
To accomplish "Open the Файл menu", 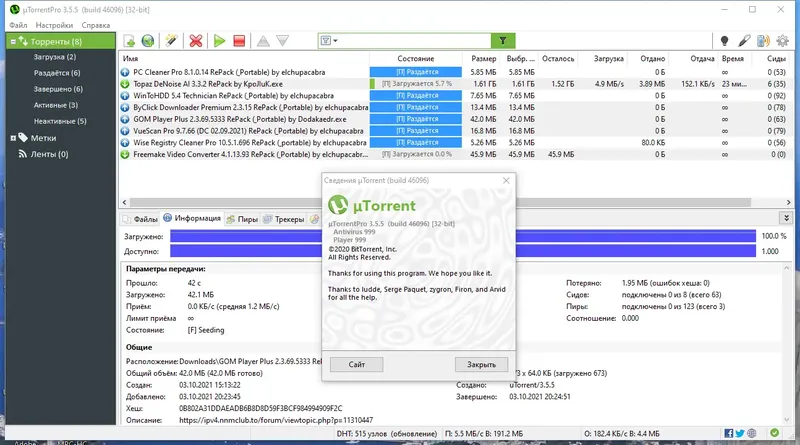I will click(x=18, y=25).
